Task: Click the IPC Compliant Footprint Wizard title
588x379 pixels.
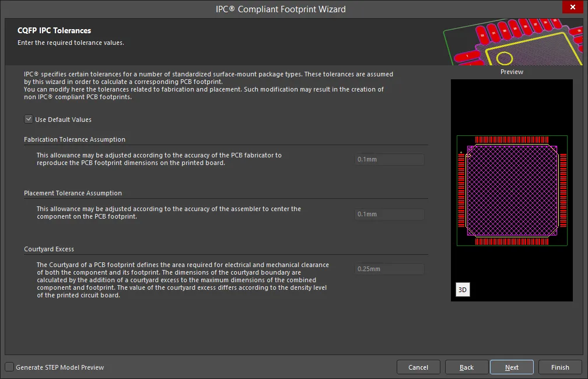Action: pos(281,9)
